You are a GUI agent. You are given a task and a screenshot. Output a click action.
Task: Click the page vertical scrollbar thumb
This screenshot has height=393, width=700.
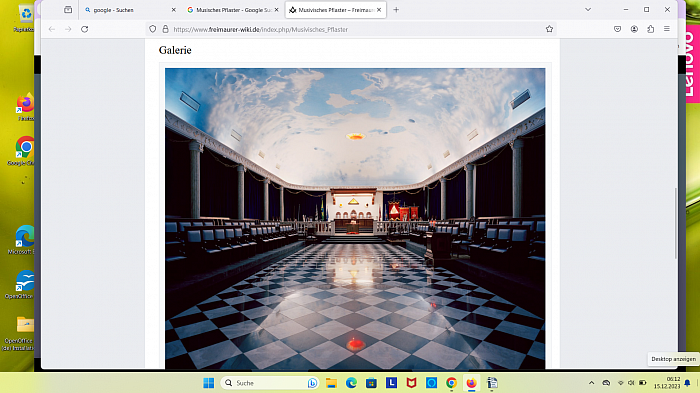tap(675, 223)
